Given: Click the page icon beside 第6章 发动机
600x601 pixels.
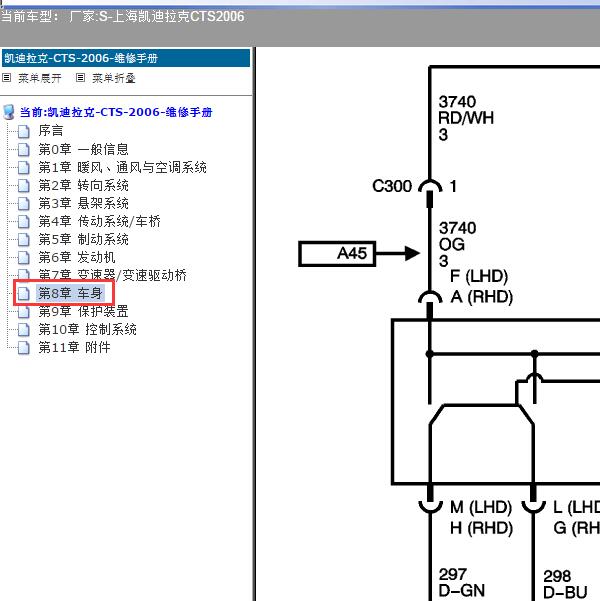Looking at the screenshot, I should (x=24, y=257).
